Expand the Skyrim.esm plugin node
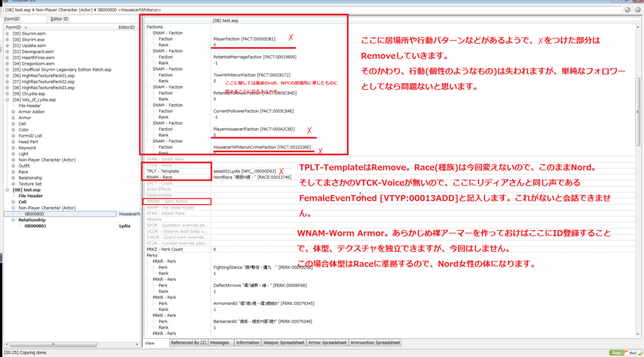Viewport: 644px width, 357px height. (x=8, y=34)
